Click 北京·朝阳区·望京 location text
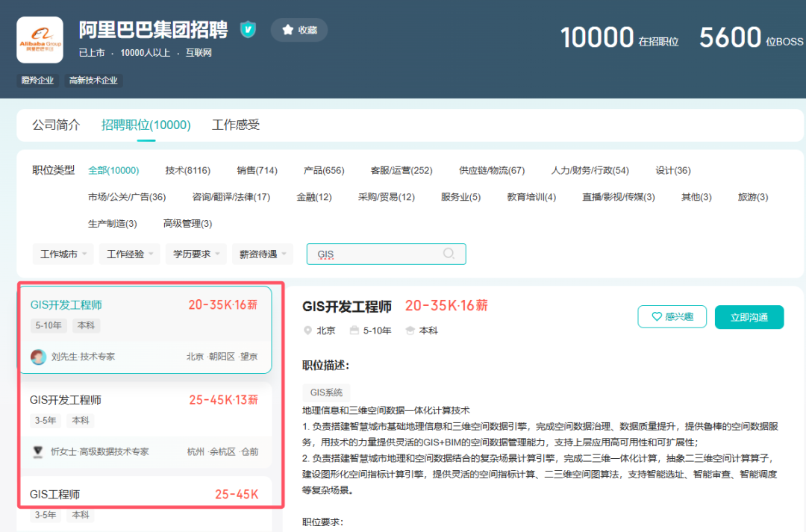The image size is (806, 532). pos(222,357)
